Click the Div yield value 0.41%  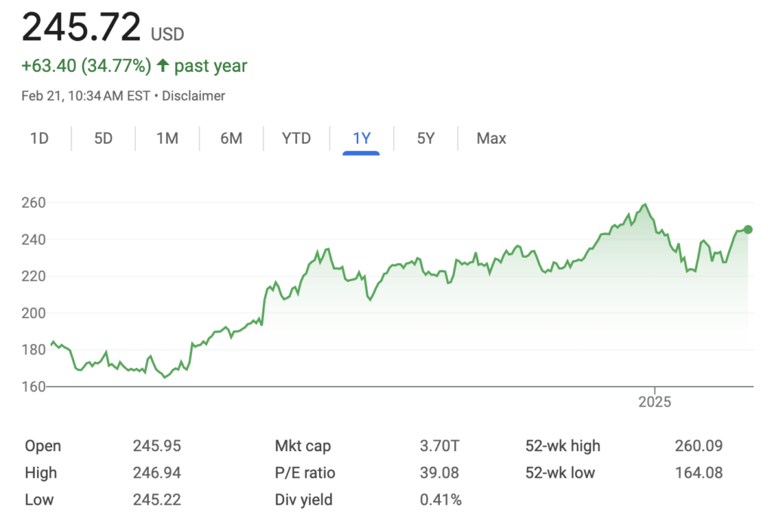click(441, 500)
